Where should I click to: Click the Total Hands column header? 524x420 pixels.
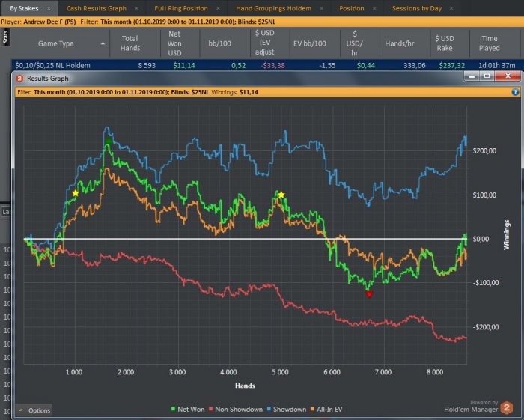[130, 43]
